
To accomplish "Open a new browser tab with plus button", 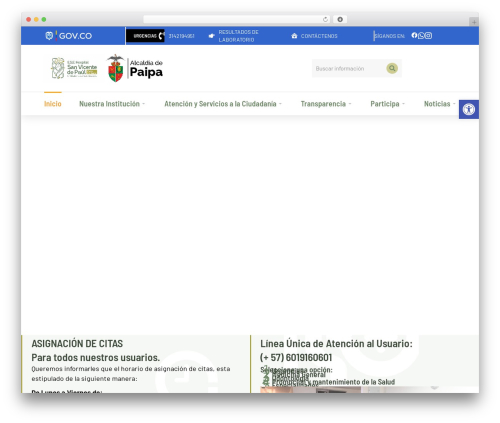I will [474, 22].
